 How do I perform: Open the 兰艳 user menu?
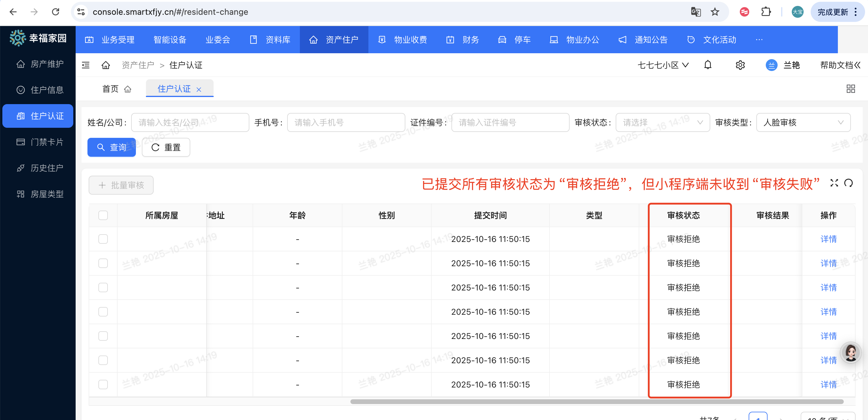pyautogui.click(x=782, y=65)
